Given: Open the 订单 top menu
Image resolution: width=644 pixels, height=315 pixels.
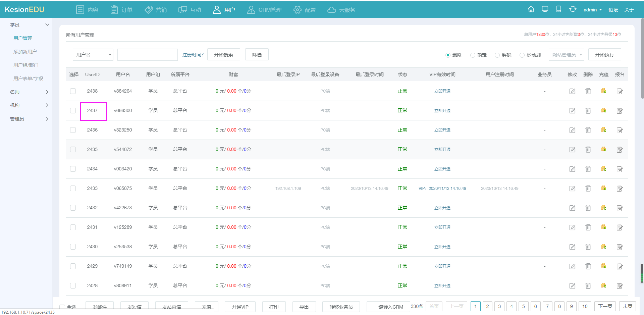Looking at the screenshot, I should click(121, 10).
